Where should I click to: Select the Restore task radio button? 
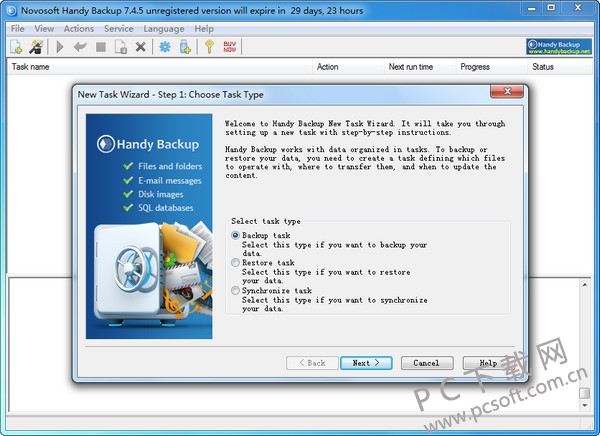coord(235,263)
